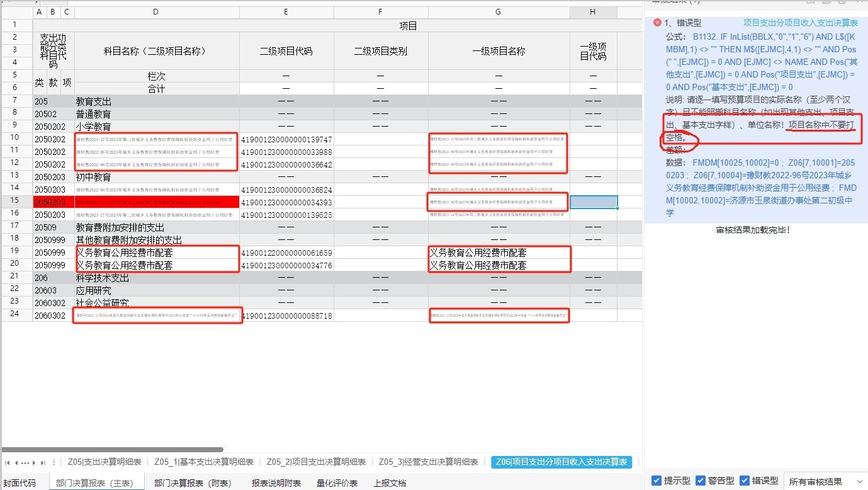Select column G header
Image resolution: width=868 pixels, height=490 pixels.
(x=499, y=12)
